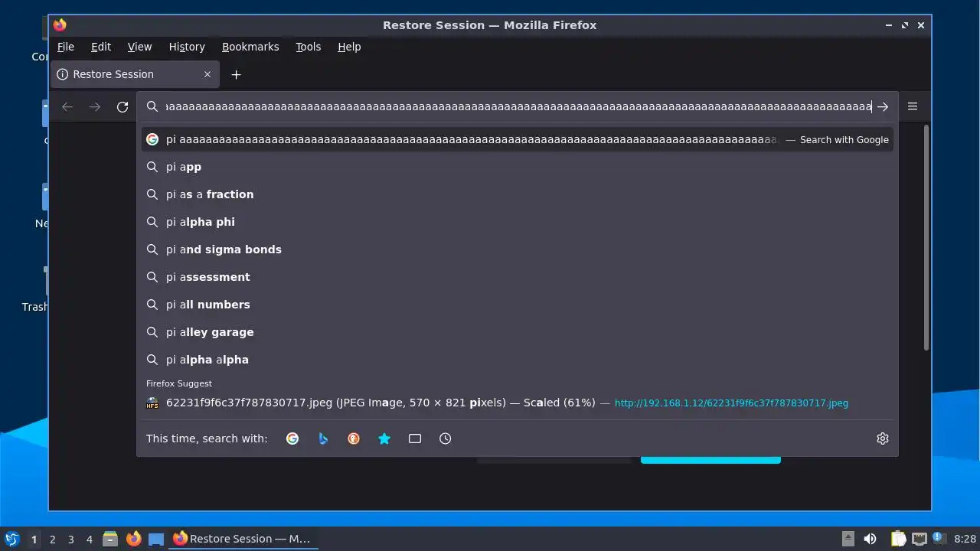Launch file manager from taskbar

tap(110, 539)
